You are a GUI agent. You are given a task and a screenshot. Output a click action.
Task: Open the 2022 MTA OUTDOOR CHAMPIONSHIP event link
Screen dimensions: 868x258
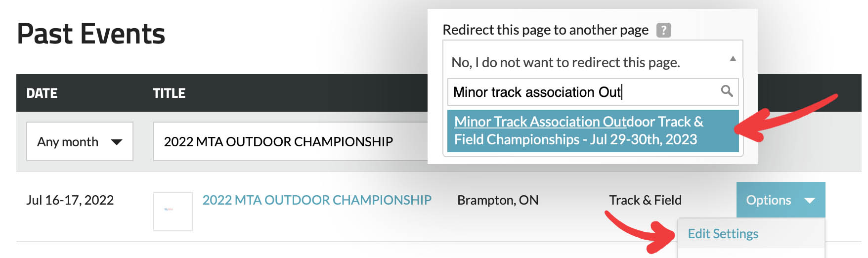(317, 200)
